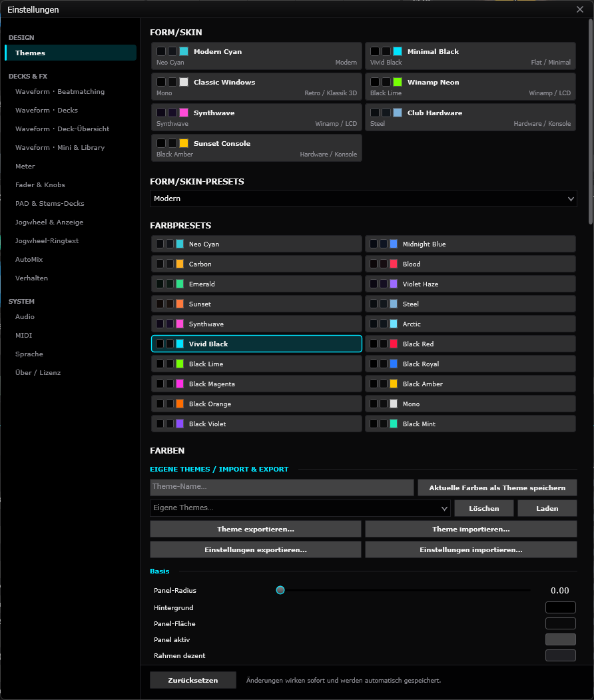Apply the Midnight Blue color preset
This screenshot has height=700, width=594.
[470, 244]
